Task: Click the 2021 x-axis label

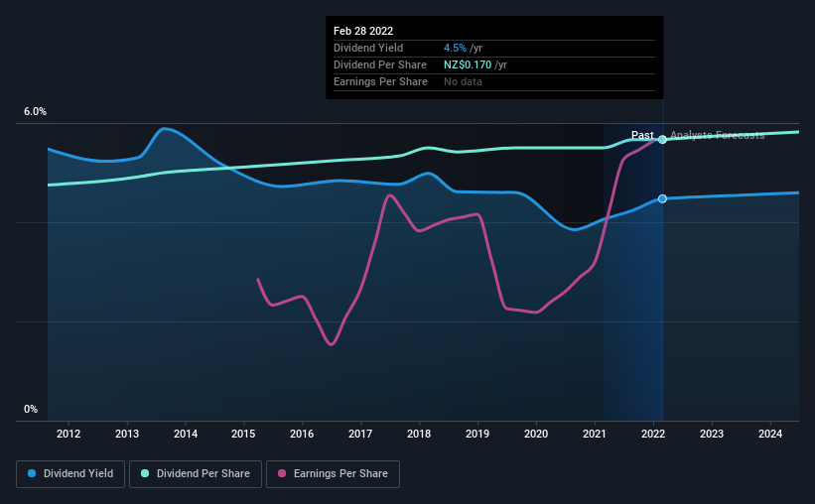Action: click(594, 434)
